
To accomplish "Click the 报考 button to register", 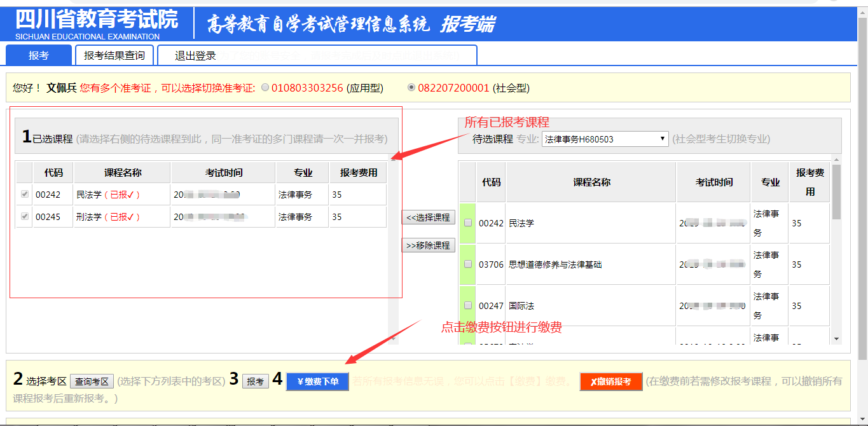I will click(256, 381).
